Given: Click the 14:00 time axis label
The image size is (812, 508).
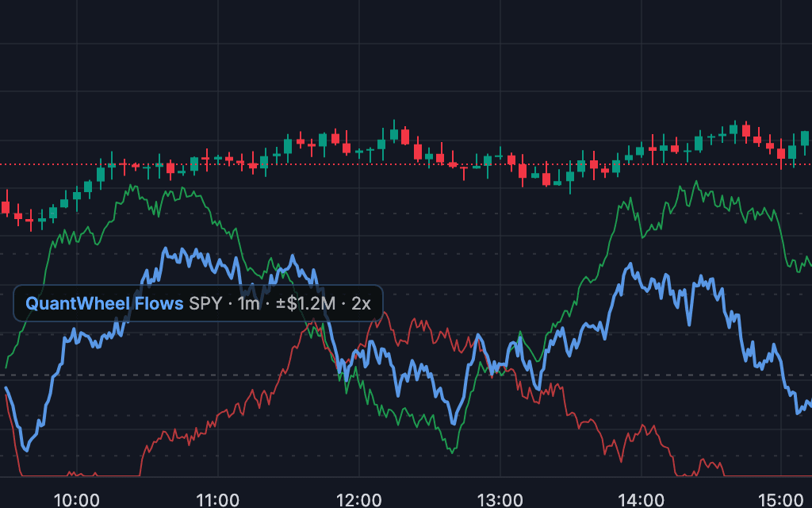Looking at the screenshot, I should coord(641,500).
